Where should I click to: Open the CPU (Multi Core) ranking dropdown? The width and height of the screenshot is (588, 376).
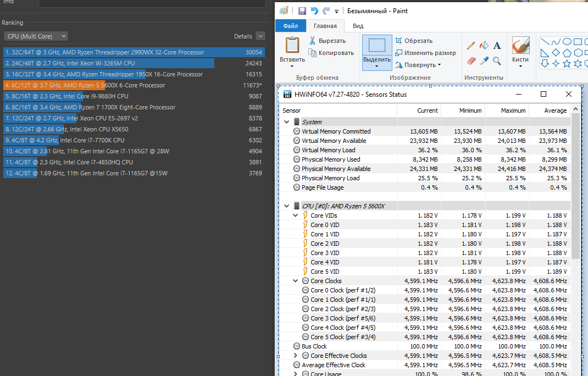[36, 36]
